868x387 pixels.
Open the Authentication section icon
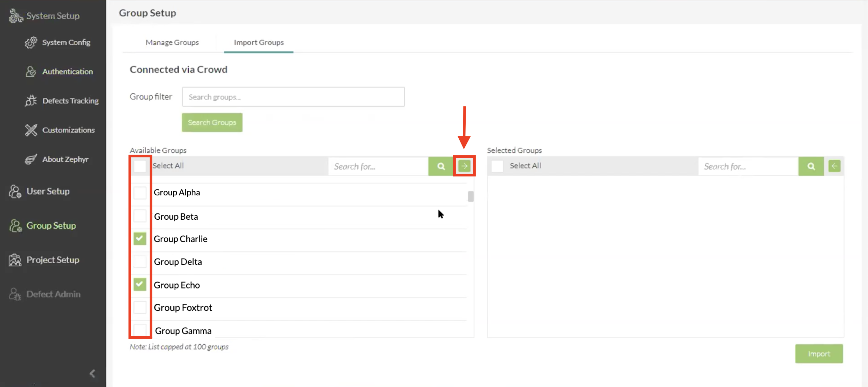tap(31, 71)
